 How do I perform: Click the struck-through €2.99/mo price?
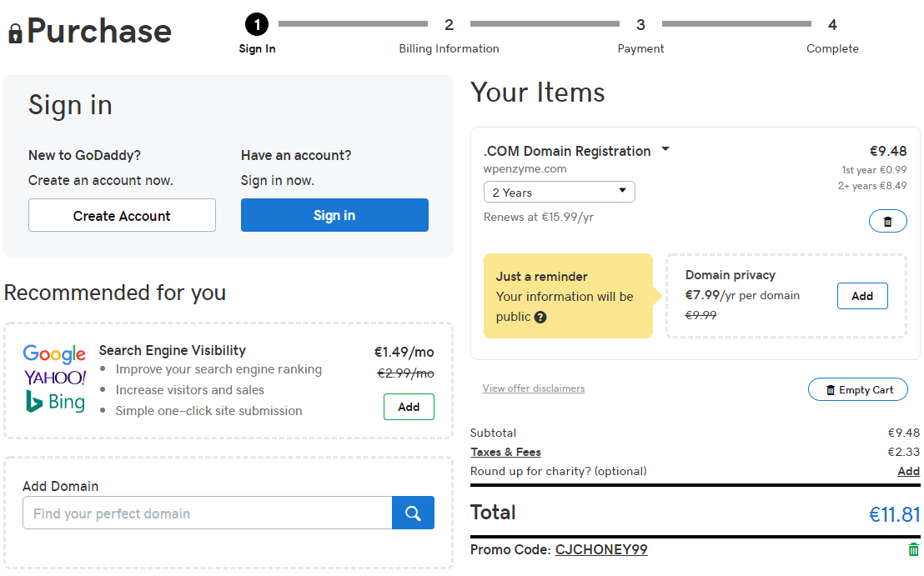(x=405, y=373)
